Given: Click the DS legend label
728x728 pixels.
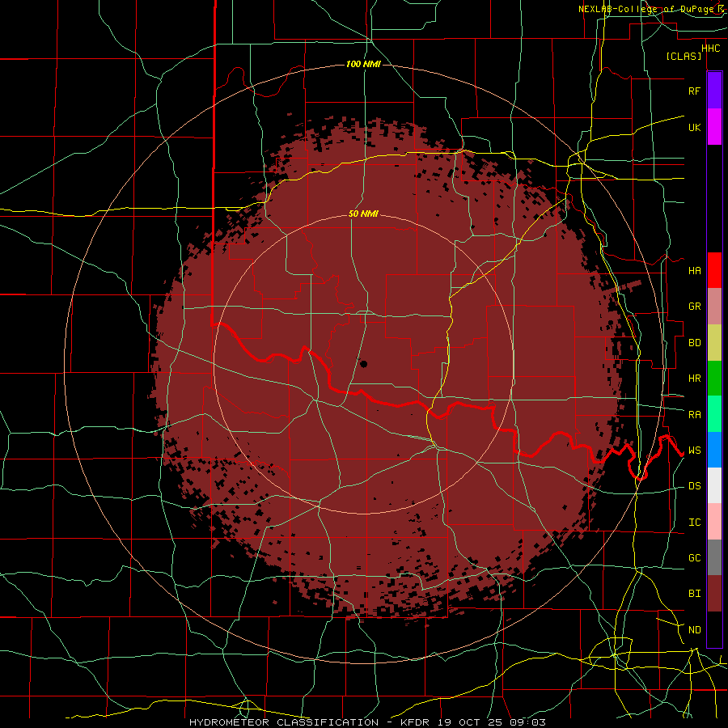Looking at the screenshot, I should coord(694,486).
